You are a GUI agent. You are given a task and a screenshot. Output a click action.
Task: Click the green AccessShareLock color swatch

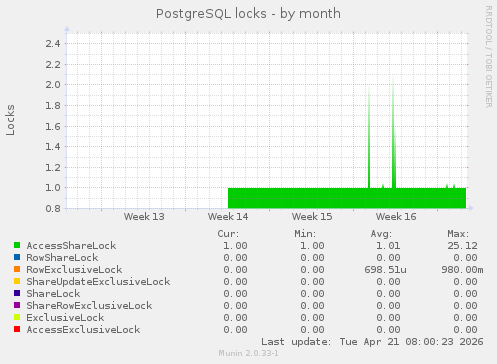[17, 245]
